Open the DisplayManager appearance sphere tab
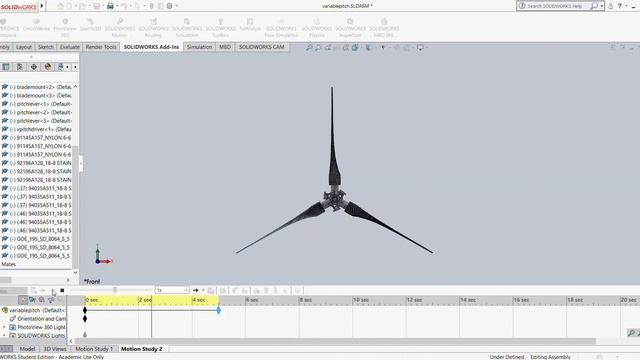This screenshot has height=360, width=640. coord(48,67)
